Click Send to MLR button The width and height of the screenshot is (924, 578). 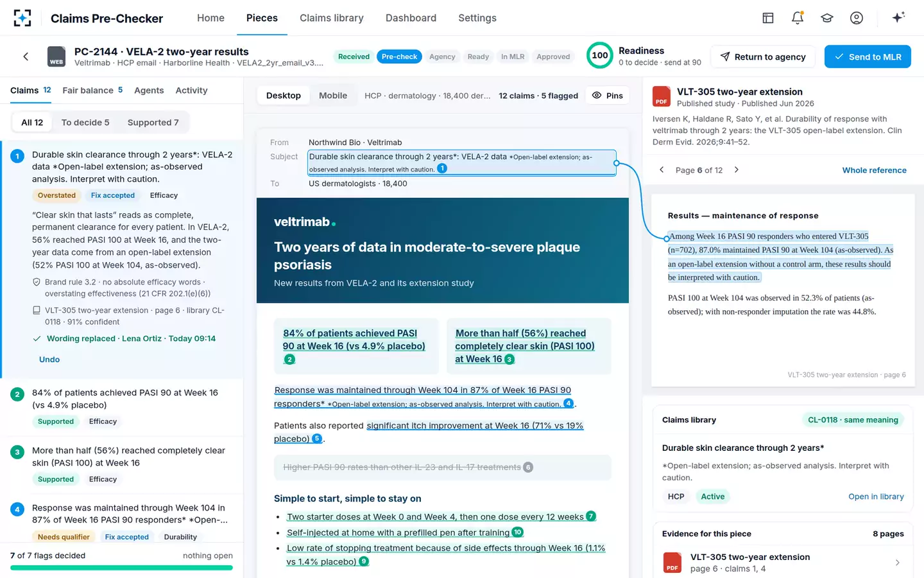[868, 57]
